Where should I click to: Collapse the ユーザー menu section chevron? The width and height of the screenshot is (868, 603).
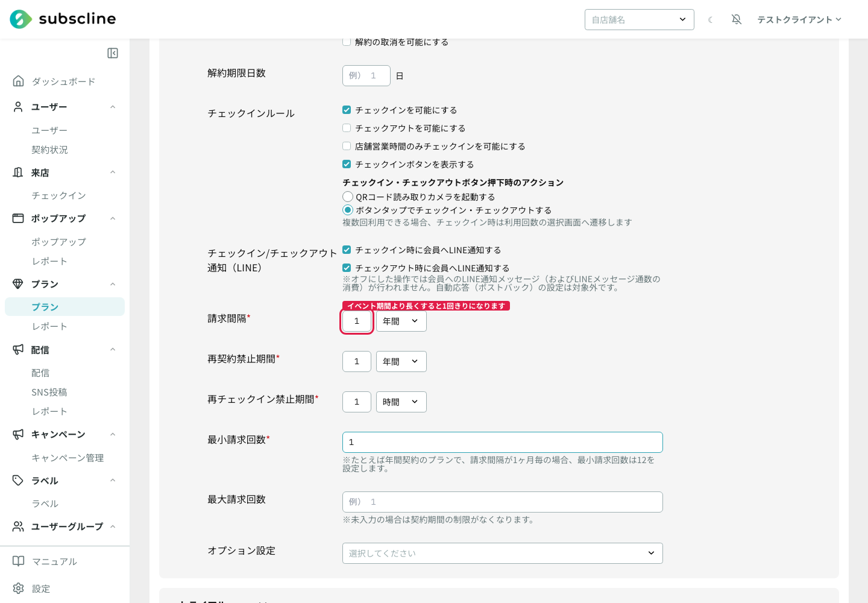(x=113, y=107)
